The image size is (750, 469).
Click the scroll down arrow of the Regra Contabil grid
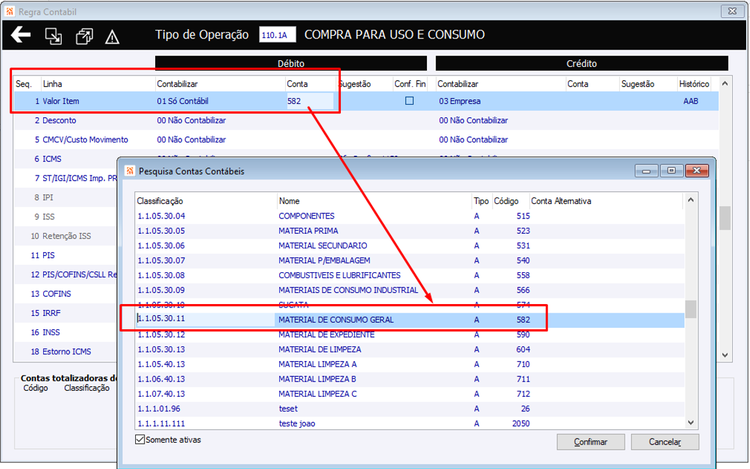tap(725, 355)
